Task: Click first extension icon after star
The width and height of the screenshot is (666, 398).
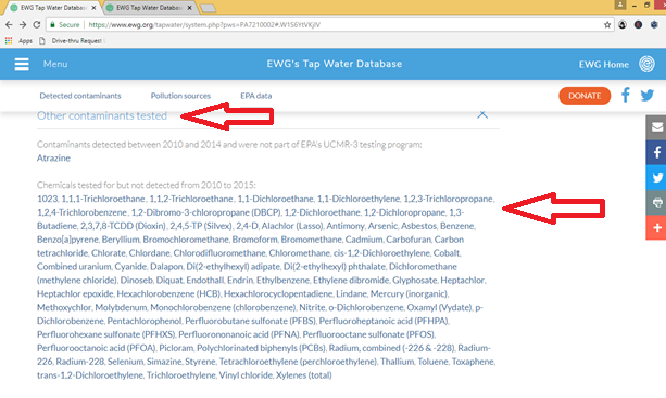Action: pyautogui.click(x=622, y=25)
